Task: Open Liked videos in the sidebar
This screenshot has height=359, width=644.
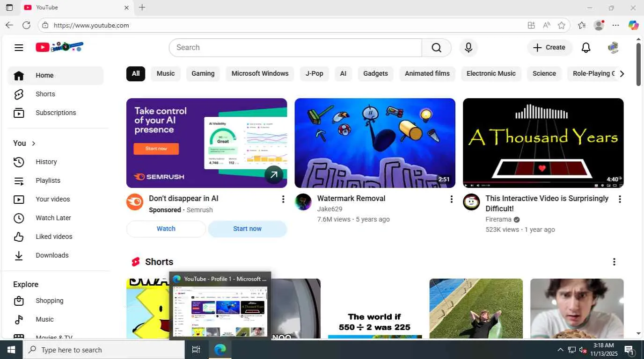Action: point(55,237)
